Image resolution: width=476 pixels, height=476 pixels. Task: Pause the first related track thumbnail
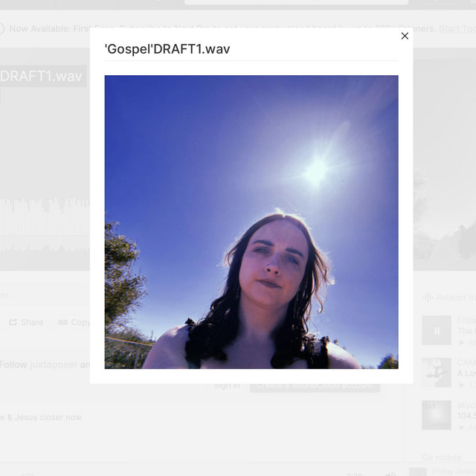click(x=437, y=330)
